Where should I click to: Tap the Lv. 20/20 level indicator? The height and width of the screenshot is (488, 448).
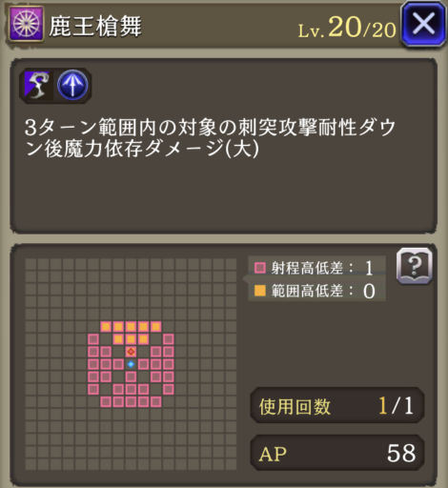pos(347,29)
